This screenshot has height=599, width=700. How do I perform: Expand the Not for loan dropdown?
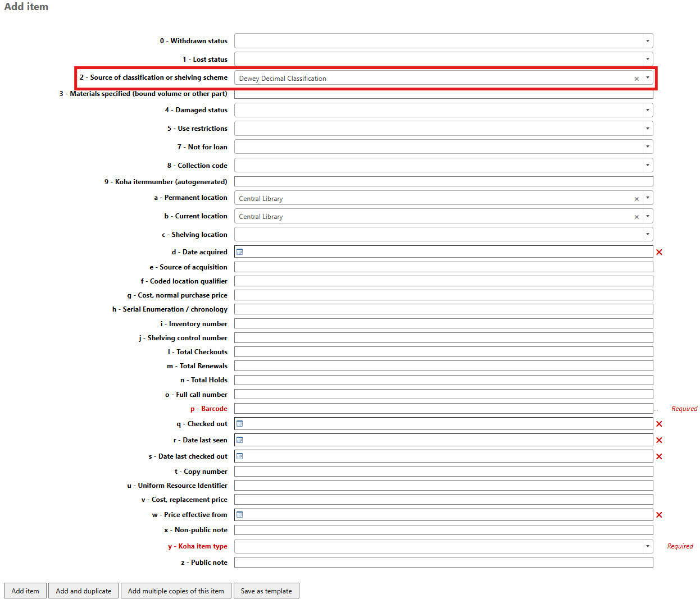click(x=647, y=147)
